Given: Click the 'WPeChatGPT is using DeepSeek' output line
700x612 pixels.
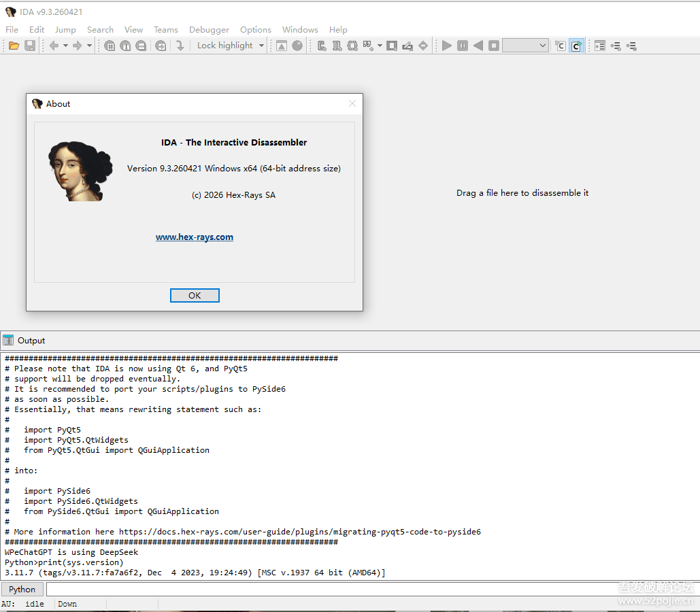Looking at the screenshot, I should pos(71,552).
